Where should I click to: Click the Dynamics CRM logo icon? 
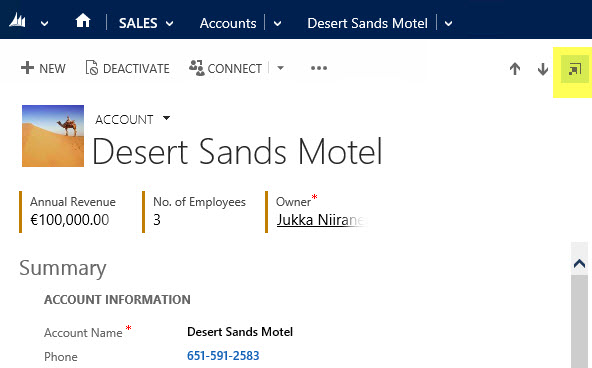coord(17,21)
